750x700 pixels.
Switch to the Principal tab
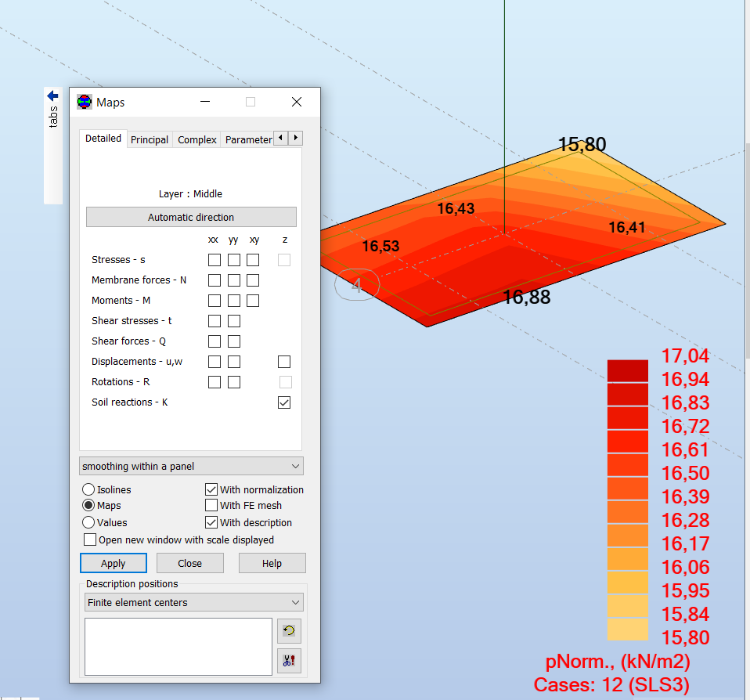[x=149, y=139]
